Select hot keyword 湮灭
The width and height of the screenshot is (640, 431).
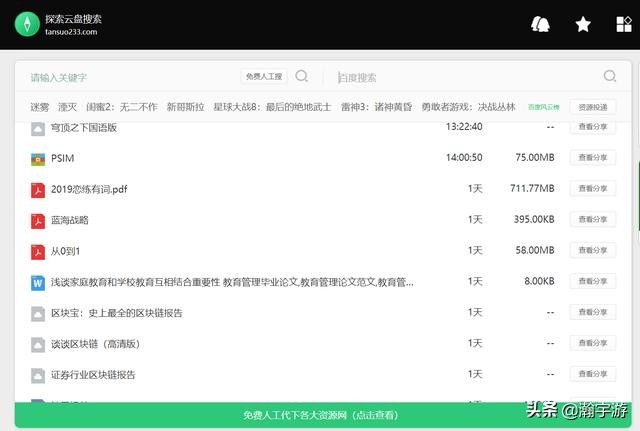[x=67, y=107]
